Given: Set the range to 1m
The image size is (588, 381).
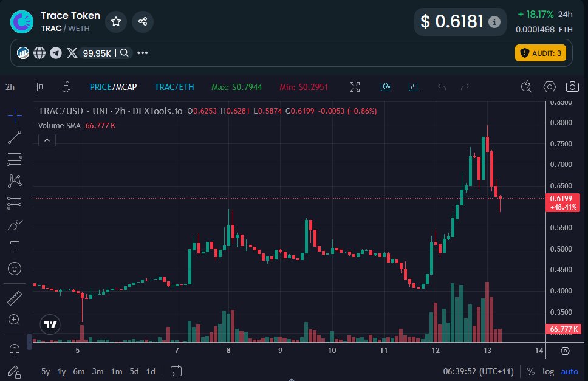Looking at the screenshot, I should click(117, 371).
